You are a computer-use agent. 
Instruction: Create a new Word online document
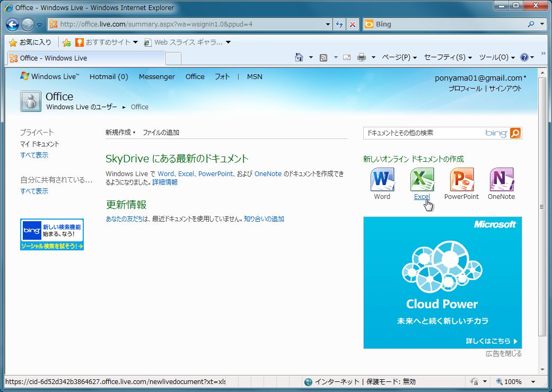[x=382, y=184]
